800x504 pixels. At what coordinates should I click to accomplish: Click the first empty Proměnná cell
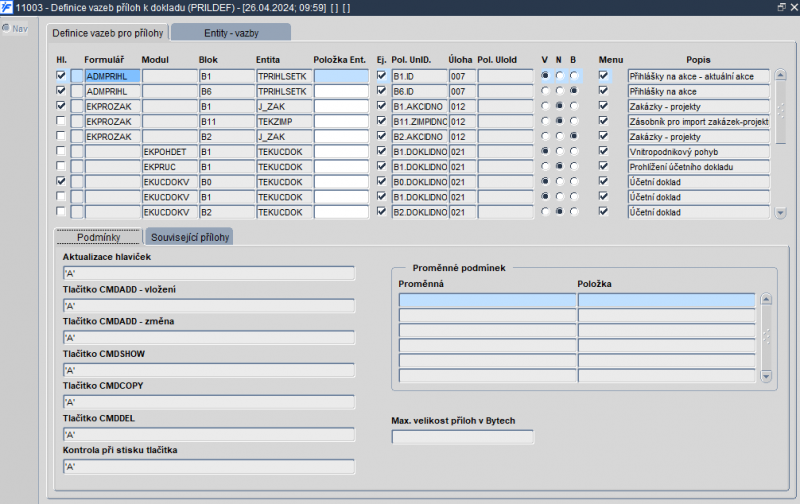[x=487, y=300]
